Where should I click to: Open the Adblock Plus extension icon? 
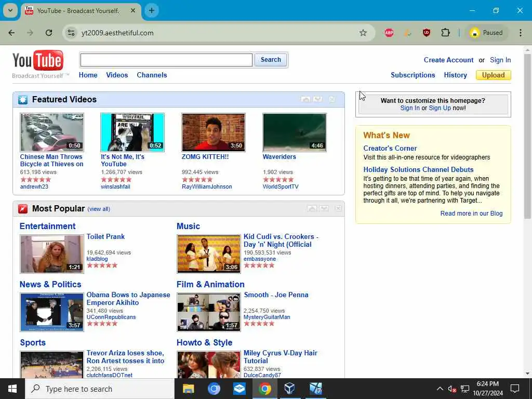pos(389,33)
